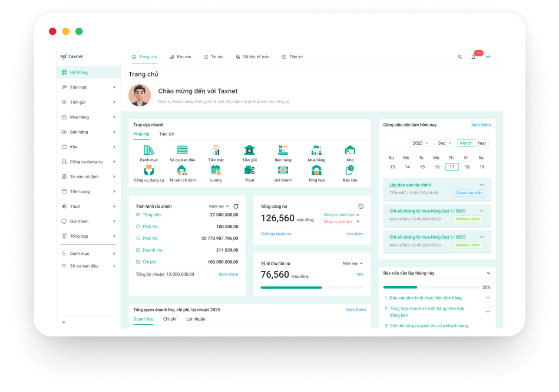Select the Month calendar view button
This screenshot has width=559, height=392.
point(466,143)
